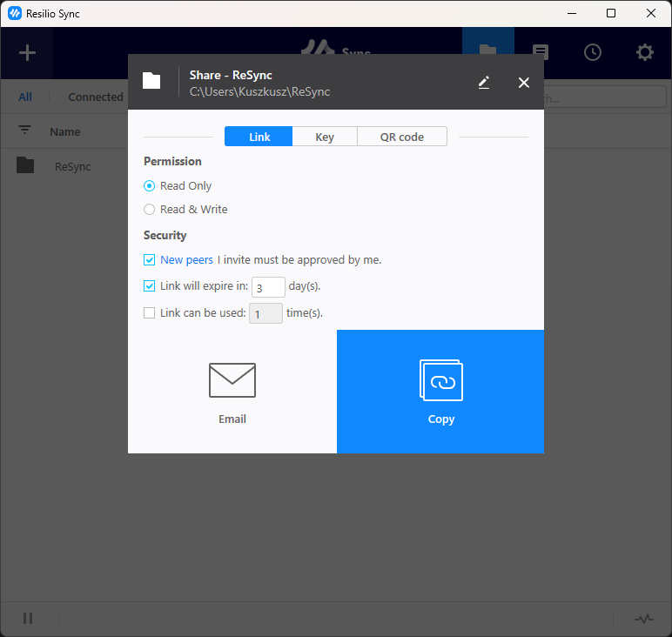This screenshot has width=672, height=637.
Task: Click the C:\Users\Kuszkusz\ReSync path text
Action: [259, 91]
